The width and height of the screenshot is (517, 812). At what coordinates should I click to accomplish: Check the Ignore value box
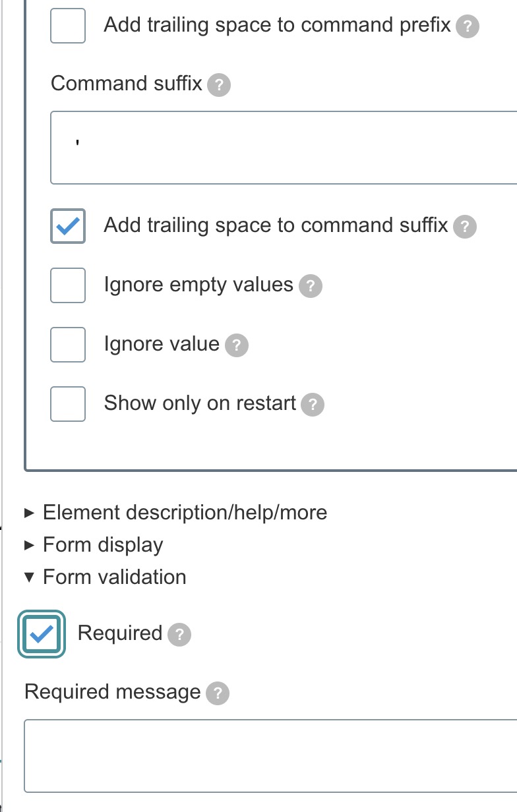(x=68, y=345)
